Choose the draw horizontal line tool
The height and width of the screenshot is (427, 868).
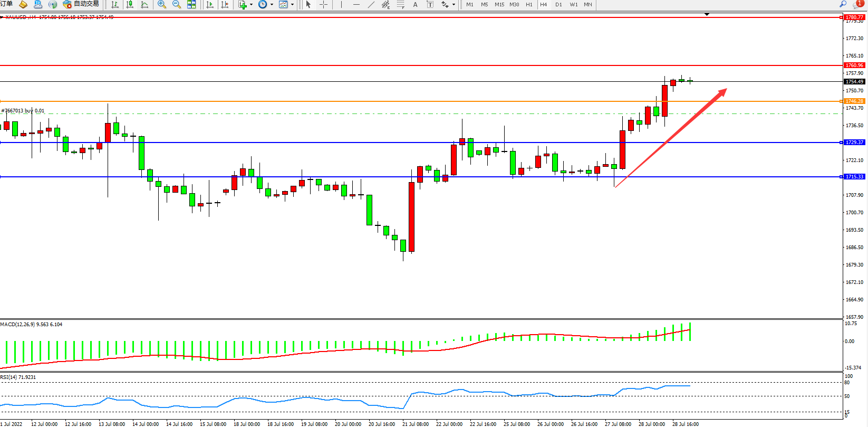(356, 4)
